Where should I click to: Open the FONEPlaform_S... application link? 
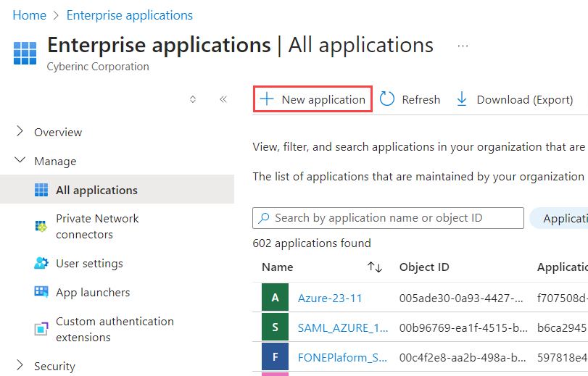point(342,358)
